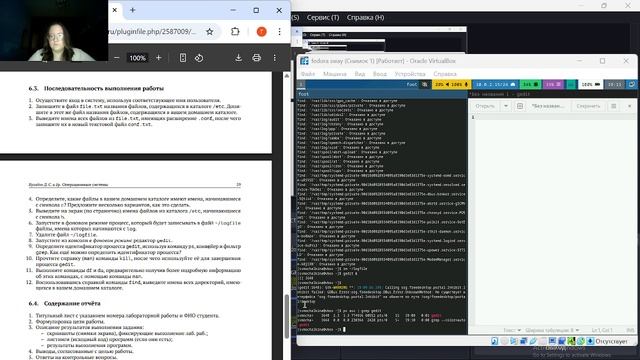This screenshot has width=640, height=360.
Task: Click into the gedit text editing area
Action: coord(556,220)
